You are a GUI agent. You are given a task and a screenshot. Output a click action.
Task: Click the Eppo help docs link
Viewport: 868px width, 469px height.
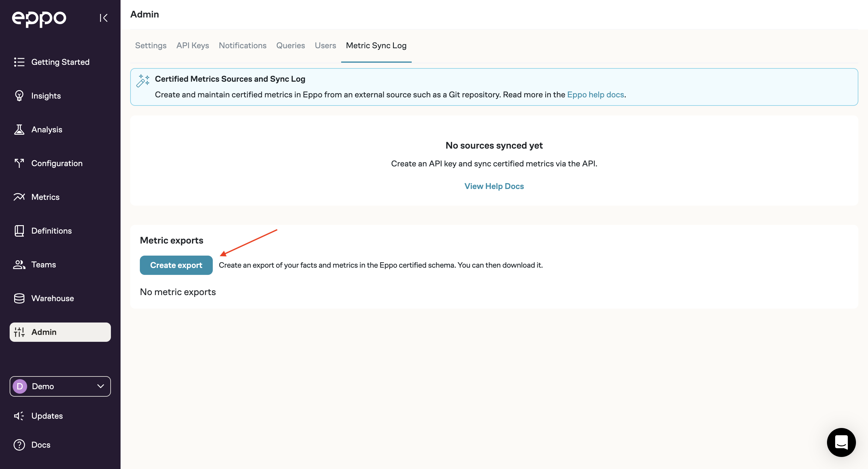click(596, 95)
